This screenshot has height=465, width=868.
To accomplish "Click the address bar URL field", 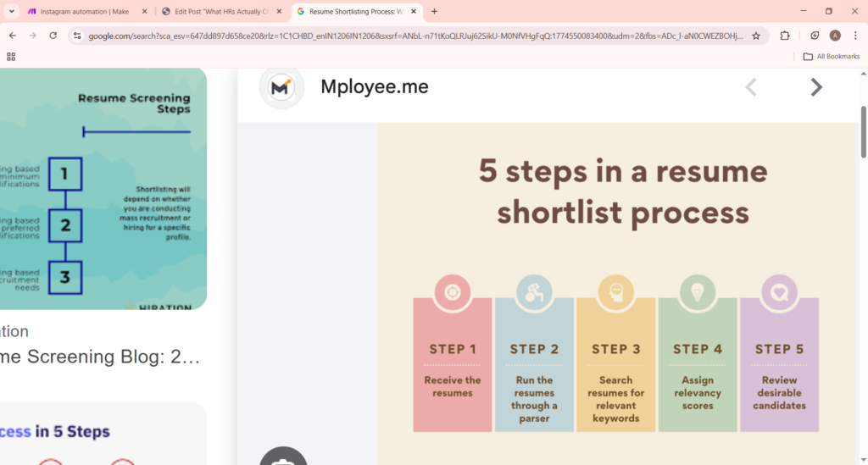I will click(x=415, y=36).
